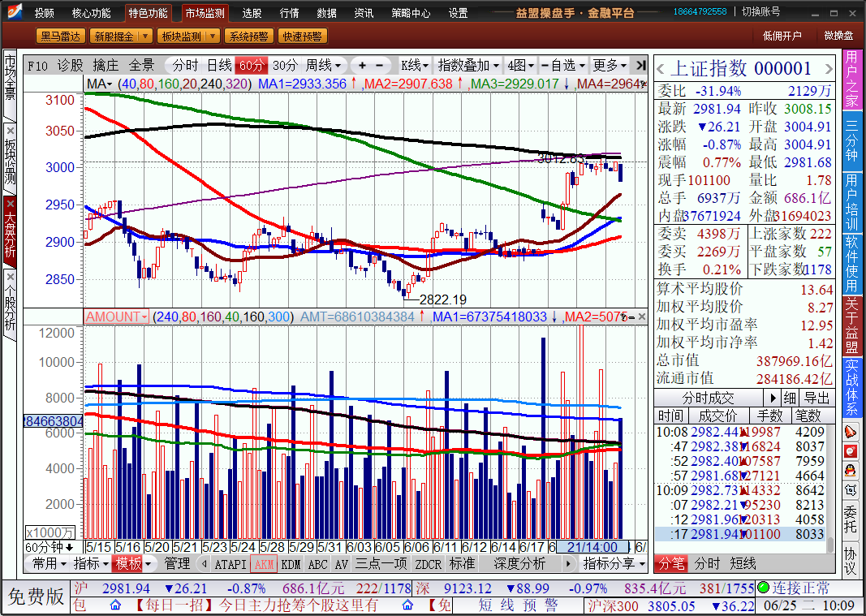Select the 日线 period toggle

[x=219, y=66]
